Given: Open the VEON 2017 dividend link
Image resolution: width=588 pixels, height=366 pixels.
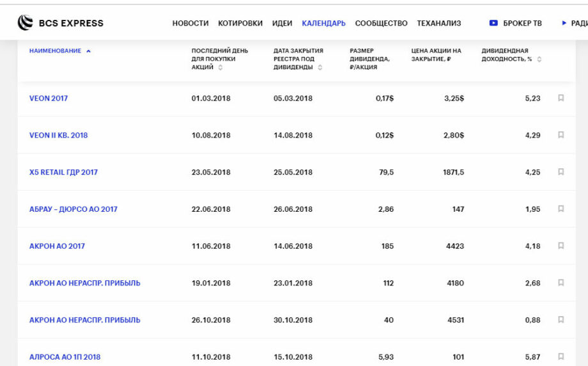Looking at the screenshot, I should pos(49,99).
